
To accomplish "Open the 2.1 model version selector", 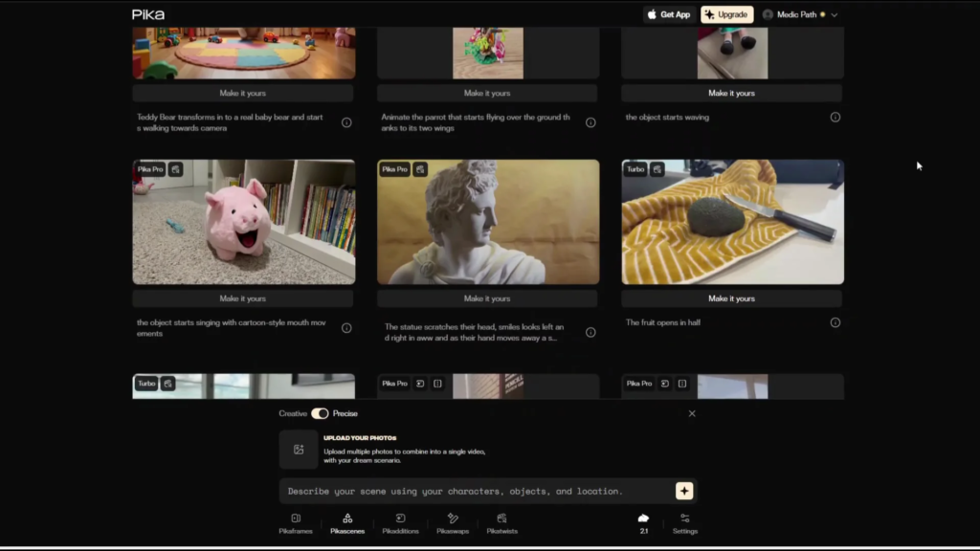I will click(x=643, y=523).
